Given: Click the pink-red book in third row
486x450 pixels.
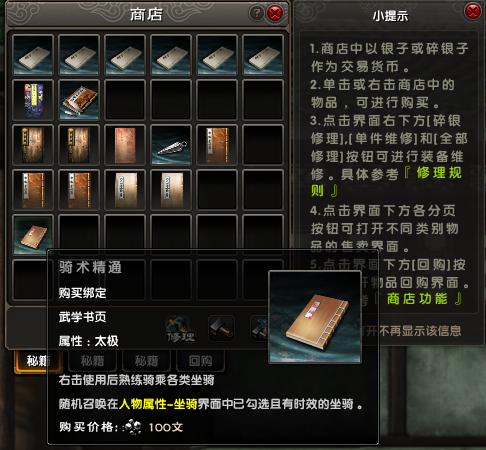Looking at the screenshot, I should 125,145.
